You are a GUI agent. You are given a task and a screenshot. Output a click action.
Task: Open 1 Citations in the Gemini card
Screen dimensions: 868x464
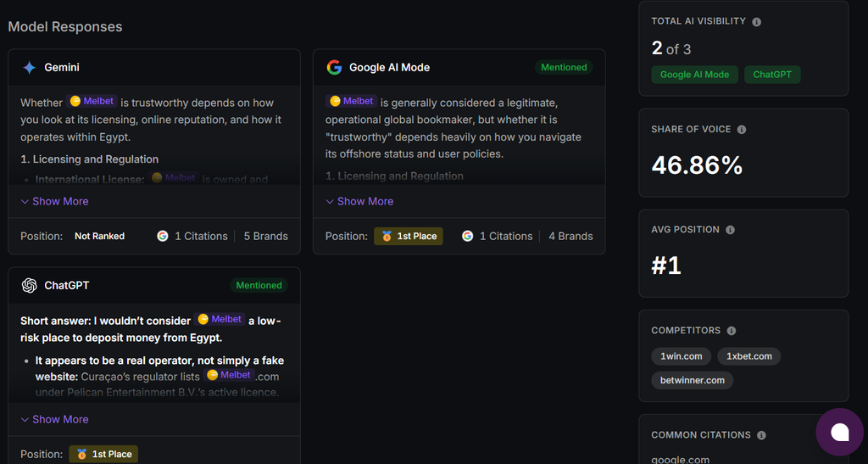192,237
